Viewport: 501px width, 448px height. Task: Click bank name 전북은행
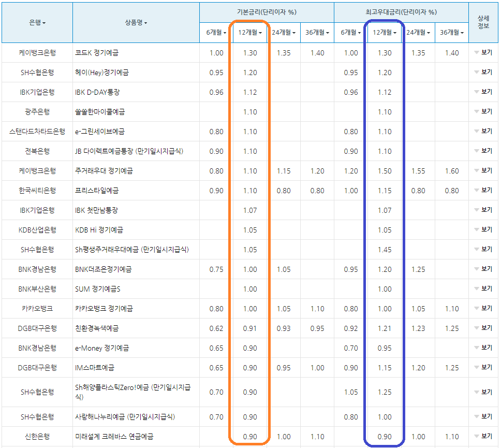point(37,151)
